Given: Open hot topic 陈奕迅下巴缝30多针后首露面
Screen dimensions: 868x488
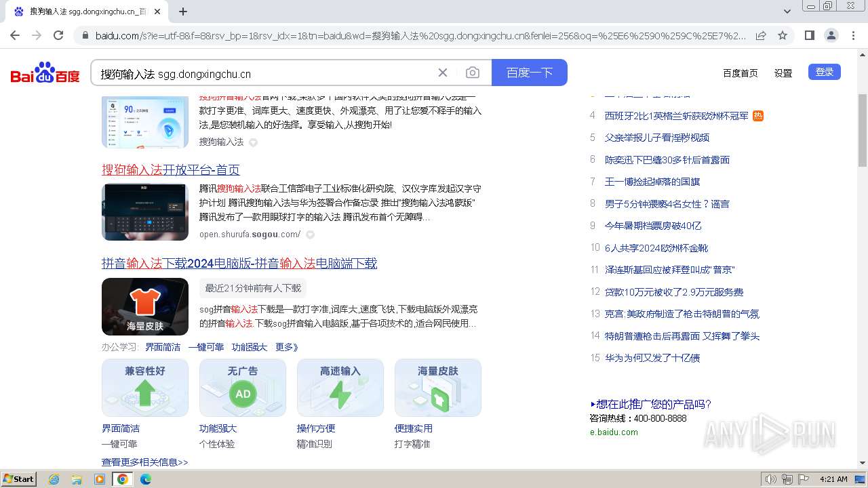Looking at the screenshot, I should (667, 160).
